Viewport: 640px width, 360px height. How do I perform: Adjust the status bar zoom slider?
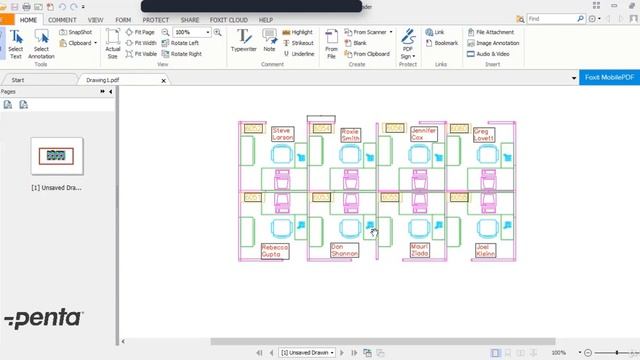(617, 353)
